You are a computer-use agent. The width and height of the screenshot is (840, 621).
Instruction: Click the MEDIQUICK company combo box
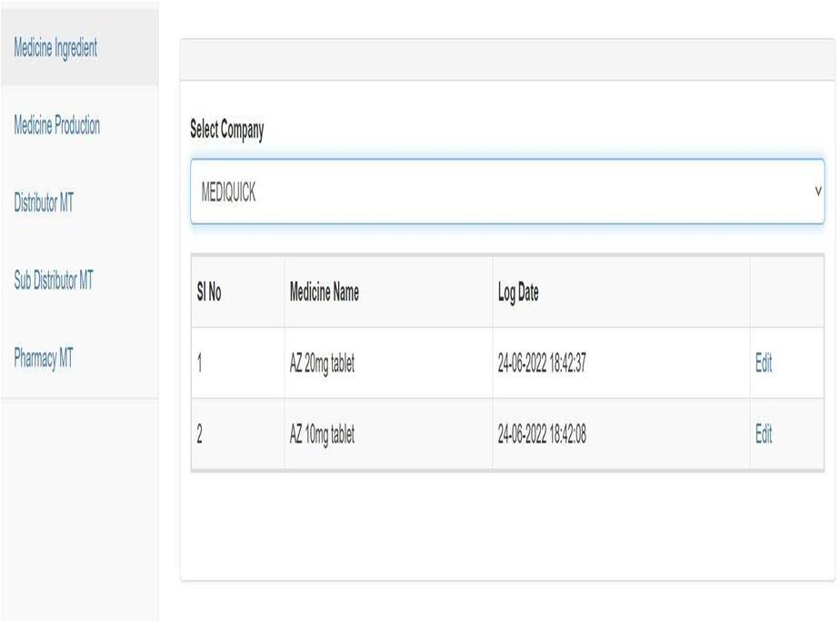click(507, 191)
